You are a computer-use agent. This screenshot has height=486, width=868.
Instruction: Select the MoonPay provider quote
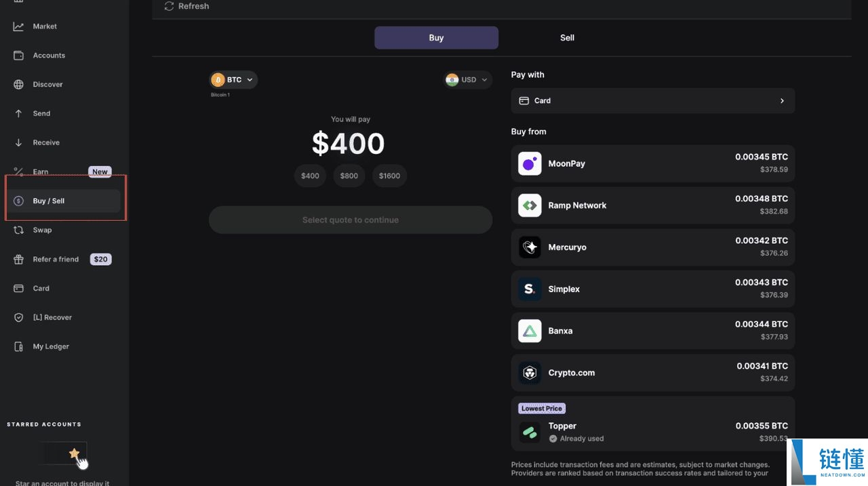point(652,163)
